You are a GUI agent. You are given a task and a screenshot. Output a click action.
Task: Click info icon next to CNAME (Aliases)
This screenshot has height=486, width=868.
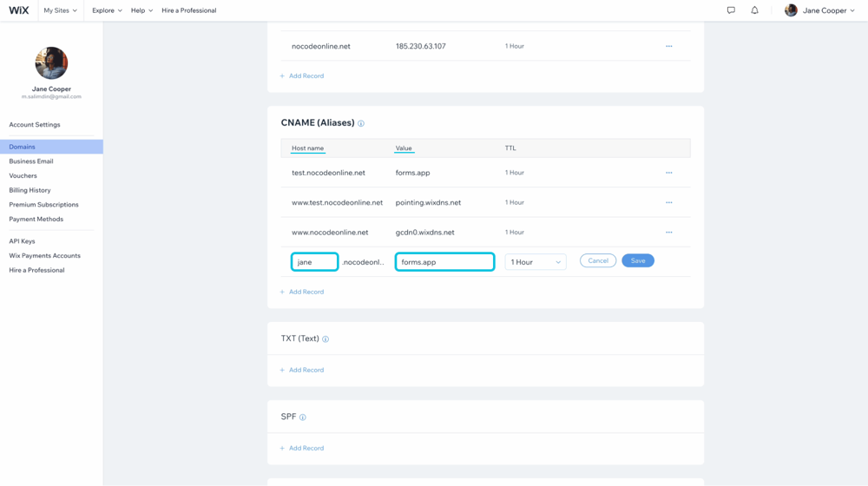tap(361, 123)
